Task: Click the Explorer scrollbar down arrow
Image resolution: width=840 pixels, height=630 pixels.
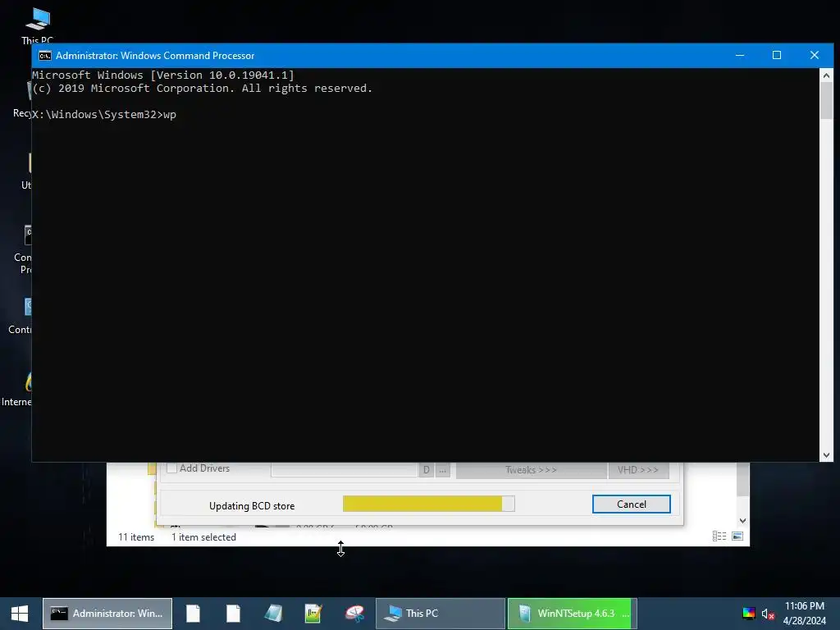Action: tap(742, 520)
